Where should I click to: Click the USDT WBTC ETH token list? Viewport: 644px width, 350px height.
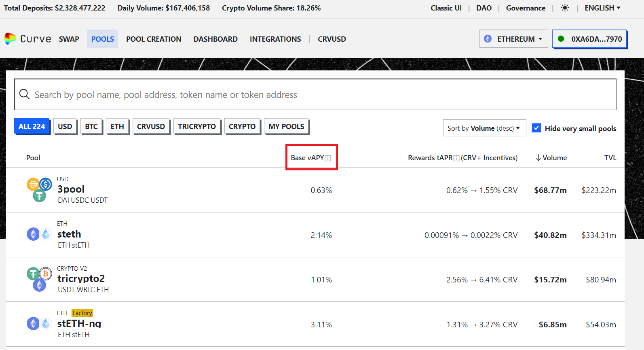point(83,290)
